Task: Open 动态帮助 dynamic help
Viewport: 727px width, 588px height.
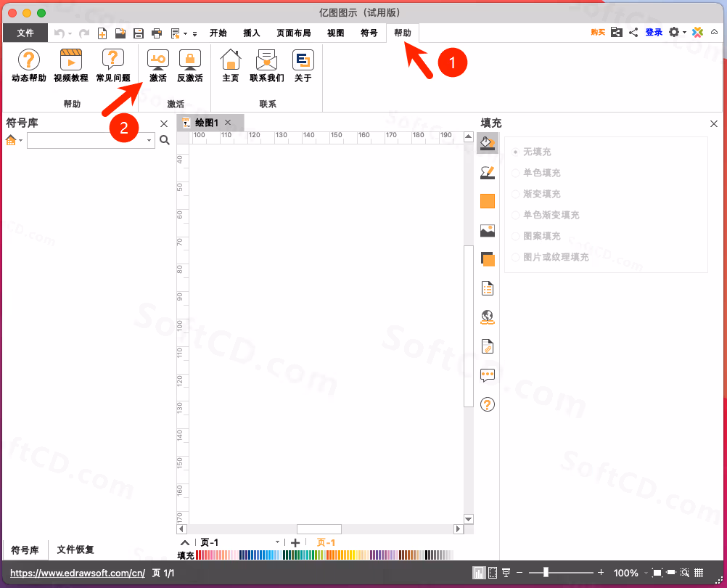Action: [29, 66]
